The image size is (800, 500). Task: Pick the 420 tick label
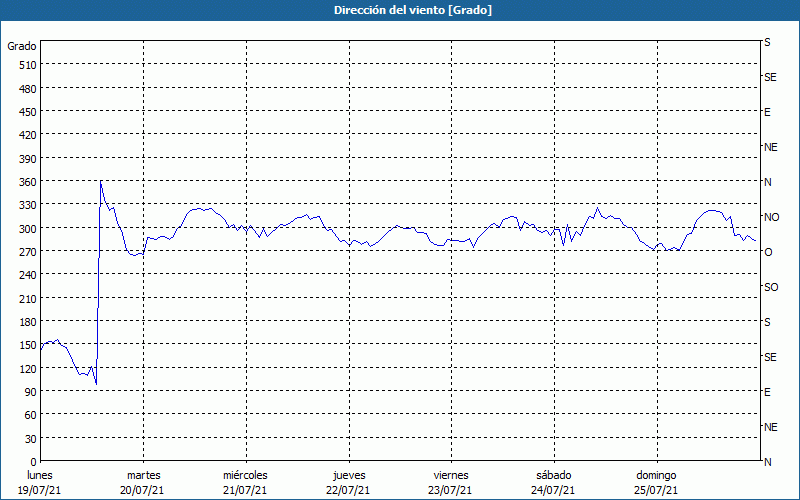[28, 135]
